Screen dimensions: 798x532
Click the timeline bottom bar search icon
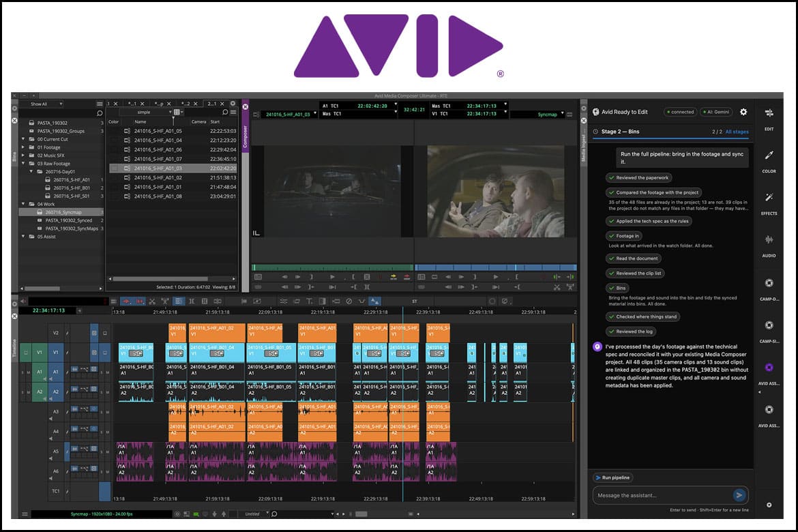(274, 514)
